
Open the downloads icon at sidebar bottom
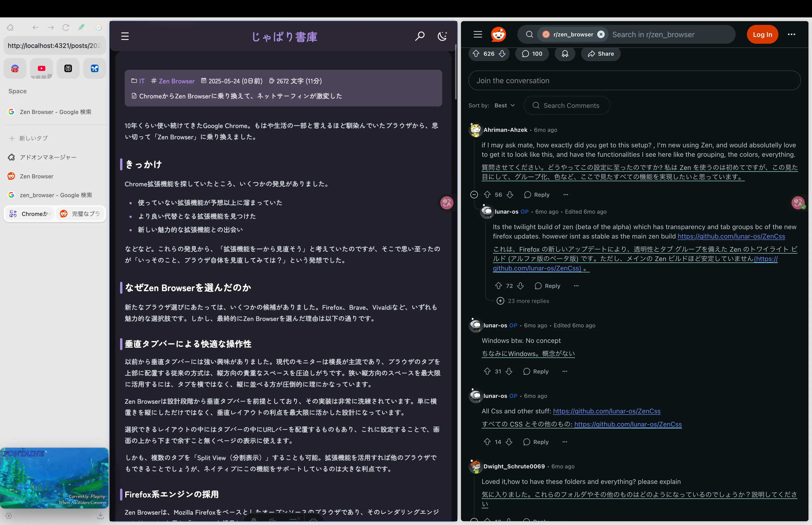[100, 516]
